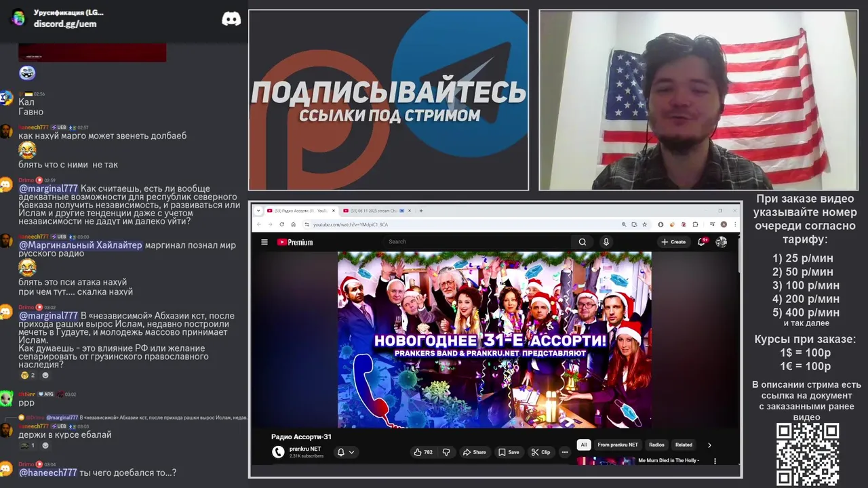
Task: Share the Радио Ассорти-31 video
Action: coord(474,452)
